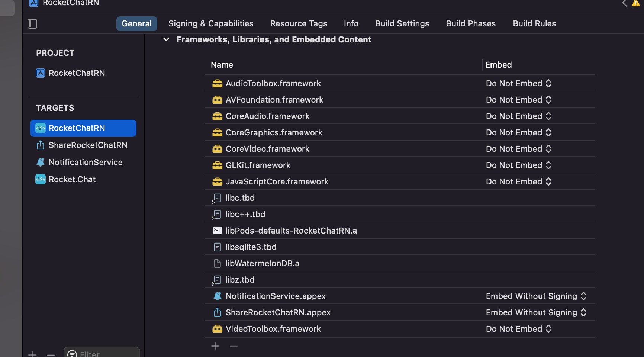This screenshot has height=357, width=644.
Task: Click the libc++.tbd file icon
Action: (217, 215)
